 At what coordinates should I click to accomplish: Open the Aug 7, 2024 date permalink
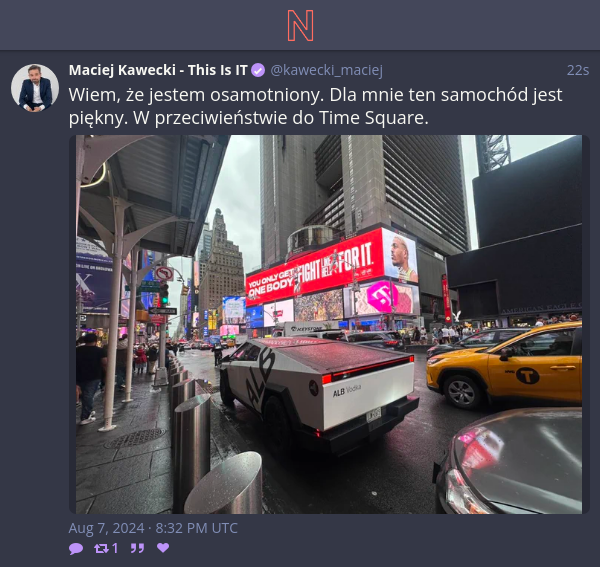pos(153,528)
